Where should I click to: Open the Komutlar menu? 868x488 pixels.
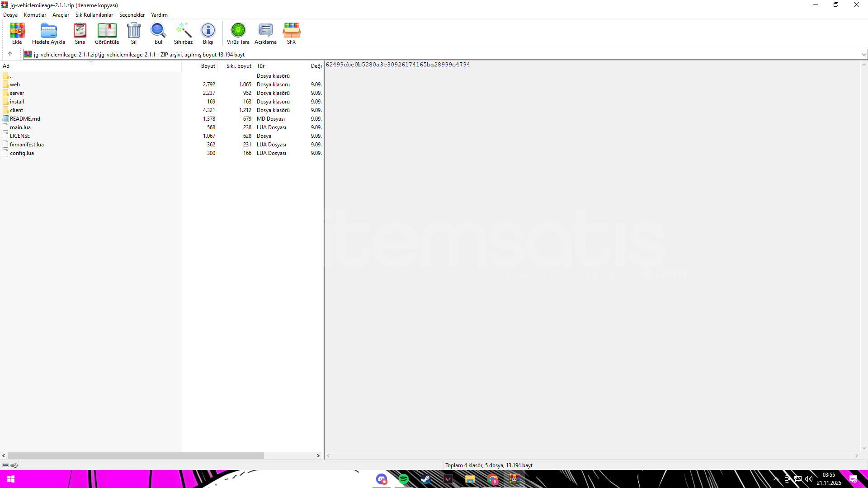[35, 15]
